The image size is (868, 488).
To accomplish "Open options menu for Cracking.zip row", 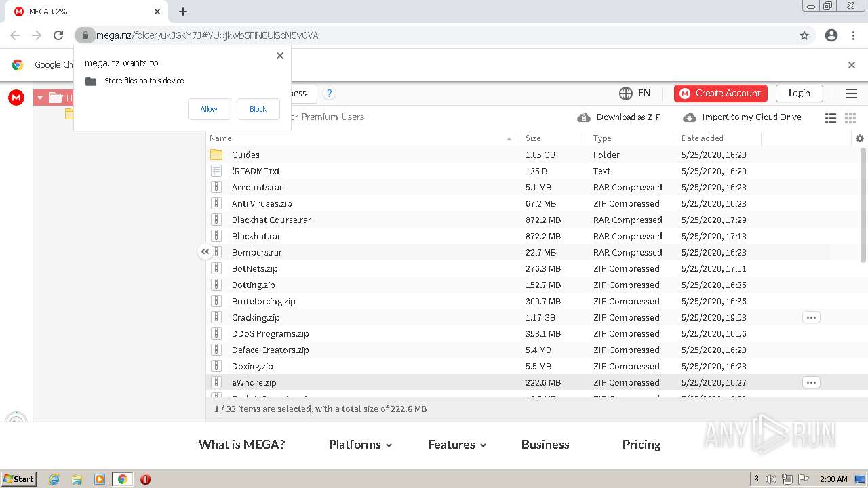I will coord(811,317).
